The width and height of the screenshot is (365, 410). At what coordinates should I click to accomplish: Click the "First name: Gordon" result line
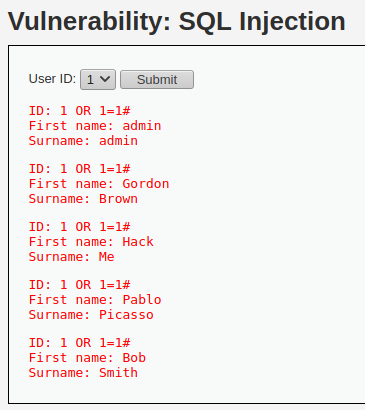point(99,184)
